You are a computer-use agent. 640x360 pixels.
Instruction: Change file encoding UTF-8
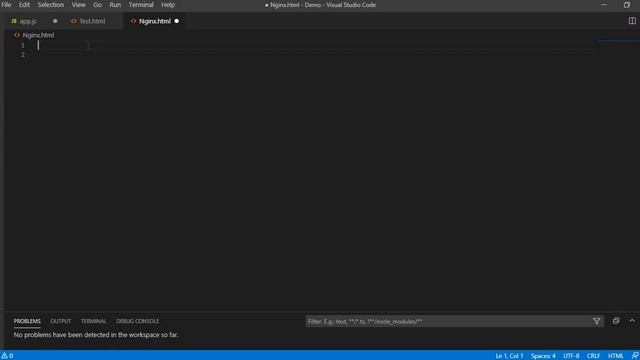pyautogui.click(x=571, y=356)
